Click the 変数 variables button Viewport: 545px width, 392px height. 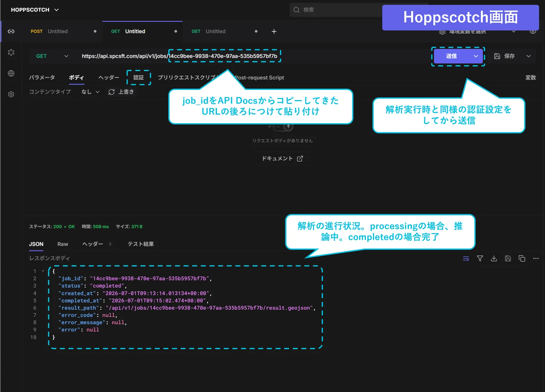tap(531, 78)
